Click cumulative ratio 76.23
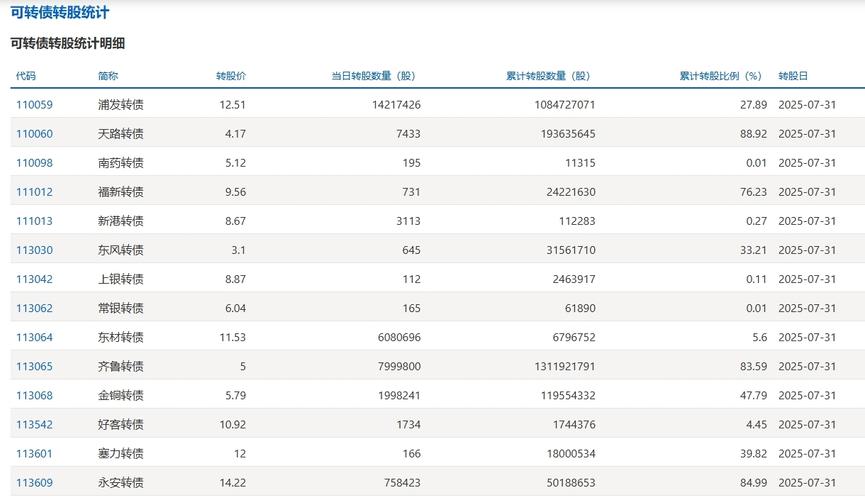The height and width of the screenshot is (500, 865). point(754,192)
